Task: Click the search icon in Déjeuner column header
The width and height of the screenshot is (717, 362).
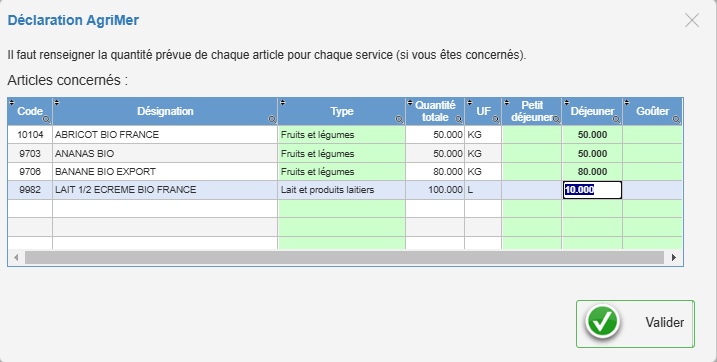Action: pos(616,119)
